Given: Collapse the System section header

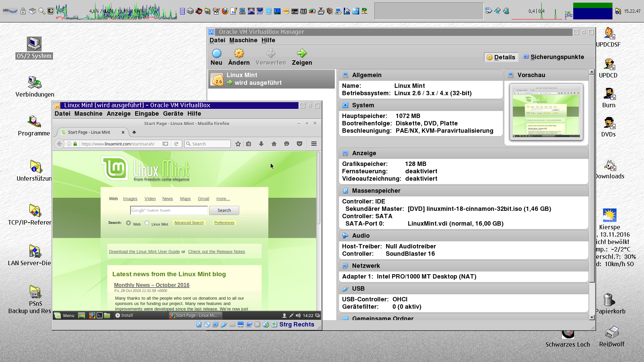Looking at the screenshot, I should [421, 105].
